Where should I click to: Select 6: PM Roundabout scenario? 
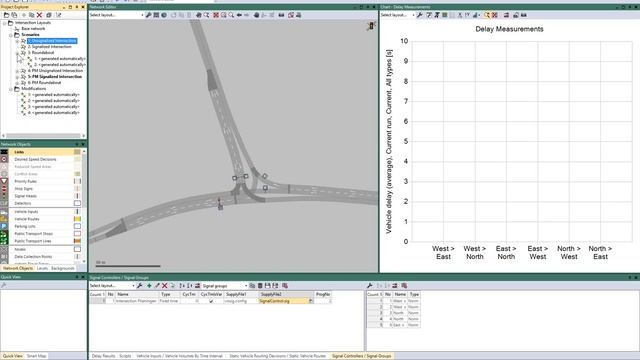[44, 83]
